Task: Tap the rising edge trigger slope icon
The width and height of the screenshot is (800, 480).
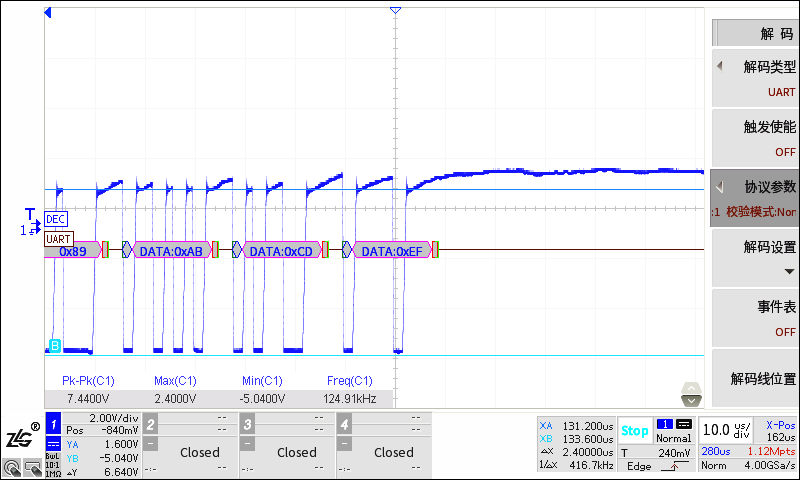Action: tap(674, 466)
